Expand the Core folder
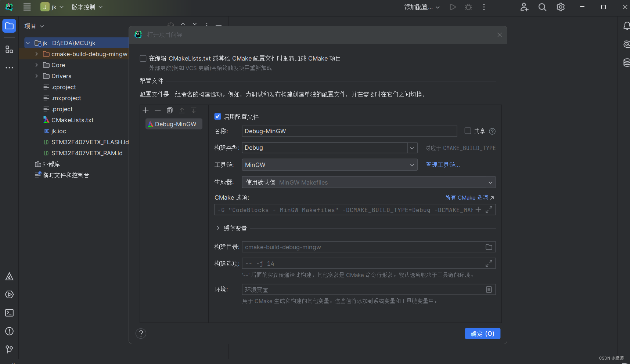The image size is (630, 364). click(36, 65)
